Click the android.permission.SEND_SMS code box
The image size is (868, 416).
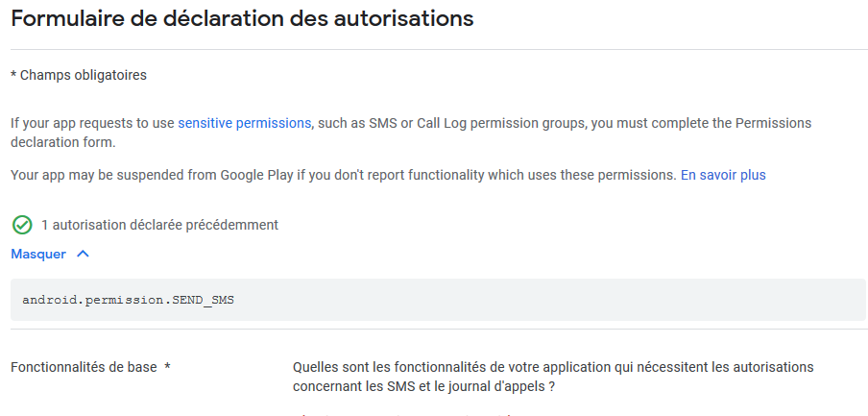click(x=128, y=300)
